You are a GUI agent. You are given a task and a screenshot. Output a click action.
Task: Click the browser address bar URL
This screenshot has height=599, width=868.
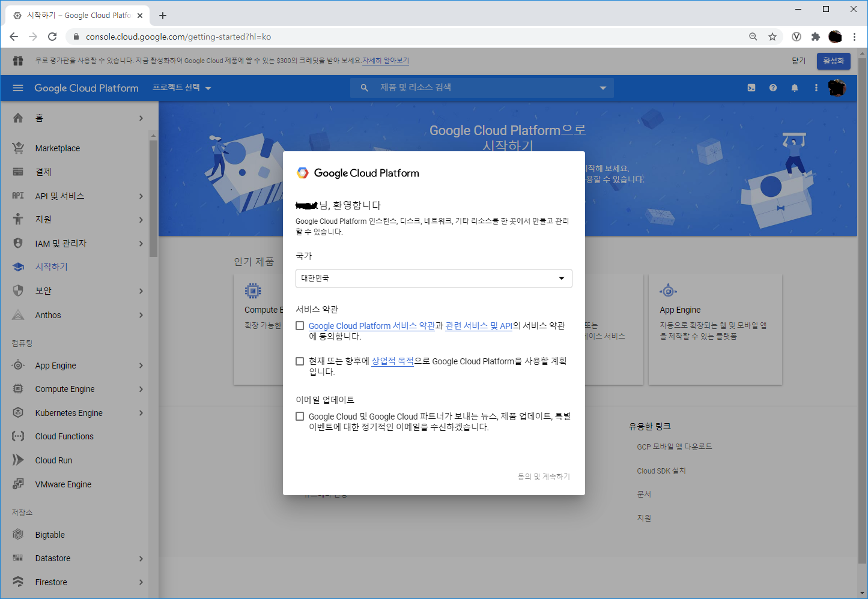[x=178, y=37]
